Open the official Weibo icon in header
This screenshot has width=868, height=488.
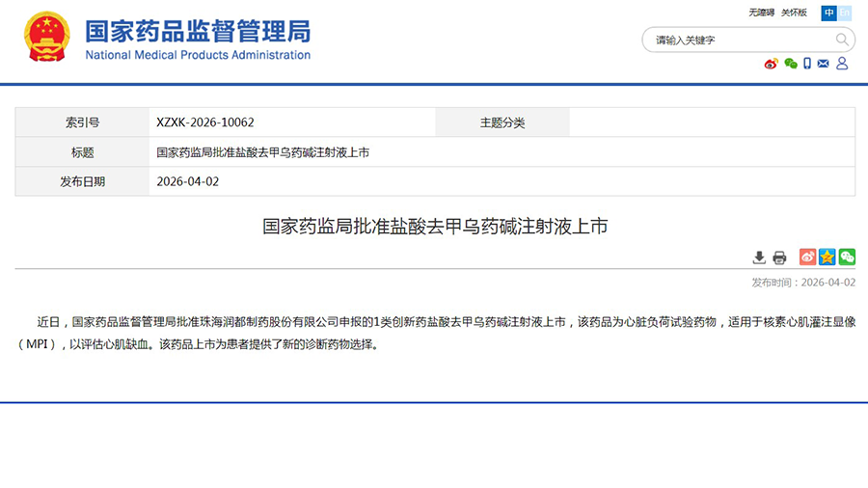point(771,64)
